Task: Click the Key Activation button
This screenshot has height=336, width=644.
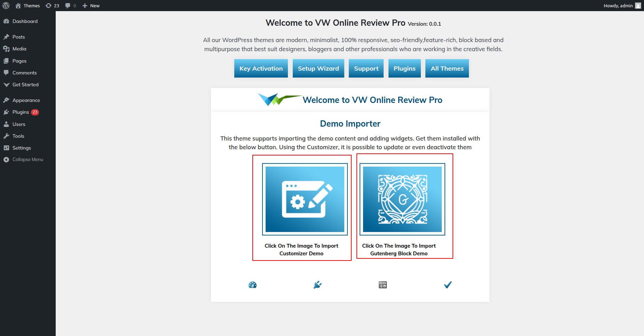Action: pyautogui.click(x=261, y=69)
